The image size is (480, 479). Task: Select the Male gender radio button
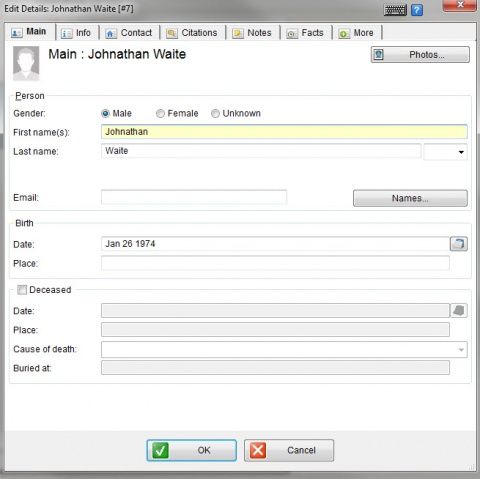click(105, 114)
